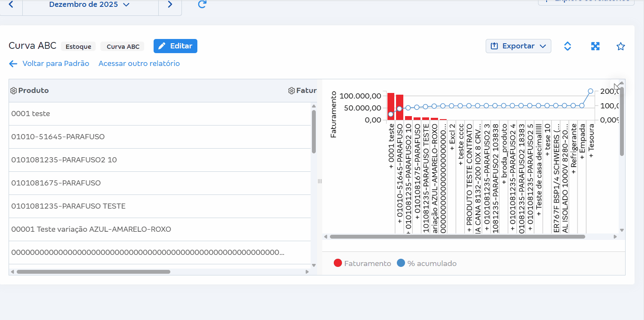This screenshot has height=320, width=644.
Task: Toggle Faturamento series in chart legend
Action: point(363,263)
